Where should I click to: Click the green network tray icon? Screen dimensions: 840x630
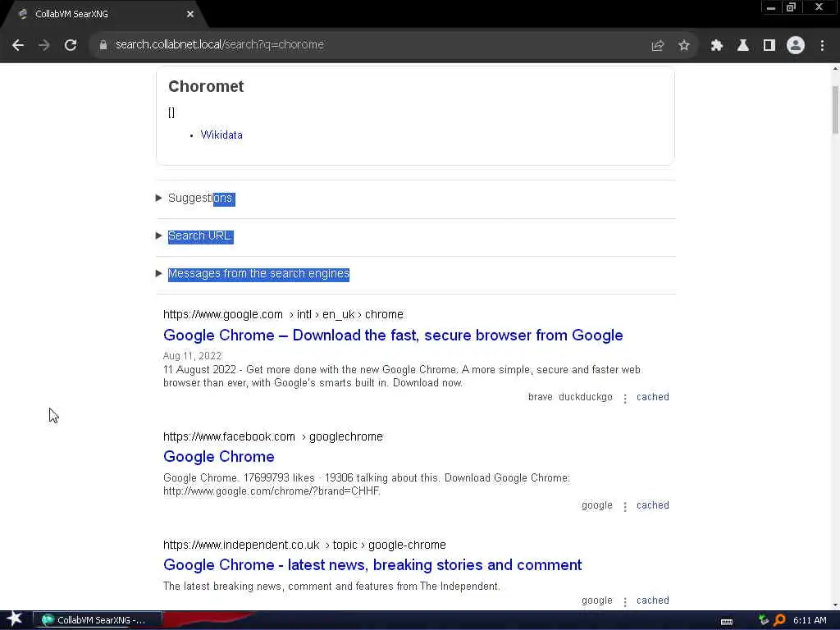pos(764,620)
